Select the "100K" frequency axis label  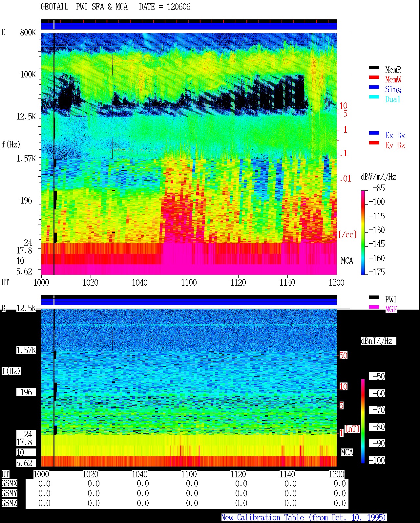click(x=28, y=75)
